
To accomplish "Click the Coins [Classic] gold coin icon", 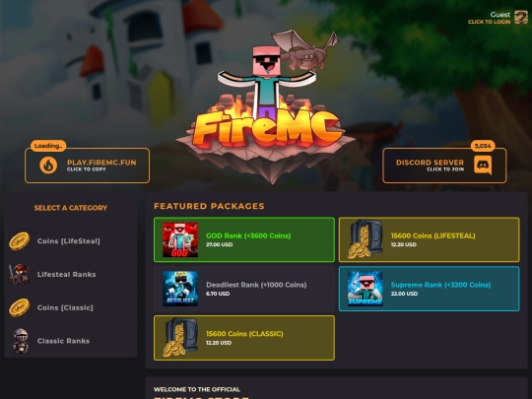I will click(20, 307).
